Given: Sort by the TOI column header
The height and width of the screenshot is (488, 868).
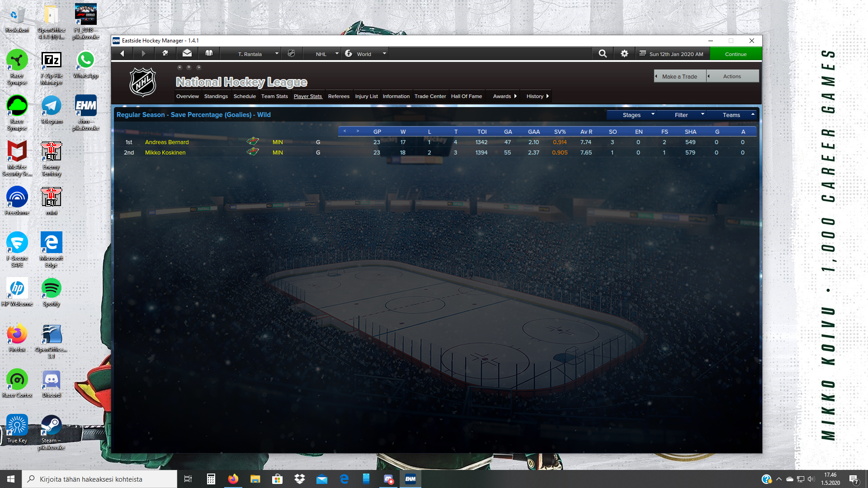Looking at the screenshot, I should (x=482, y=131).
